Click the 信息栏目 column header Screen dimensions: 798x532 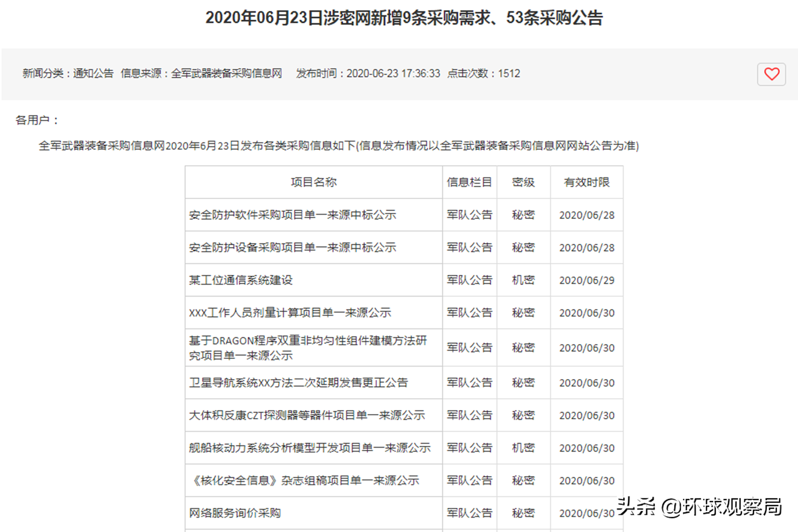pos(470,182)
